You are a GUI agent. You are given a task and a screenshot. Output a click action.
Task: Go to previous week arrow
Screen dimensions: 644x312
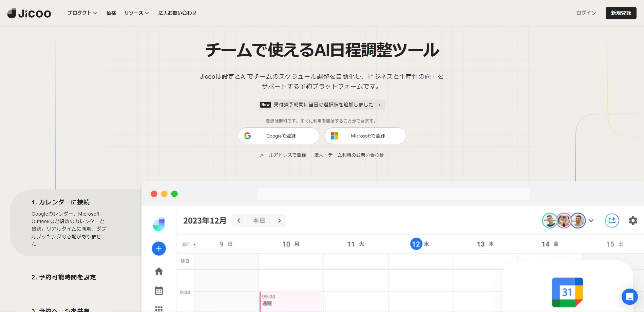pyautogui.click(x=239, y=221)
